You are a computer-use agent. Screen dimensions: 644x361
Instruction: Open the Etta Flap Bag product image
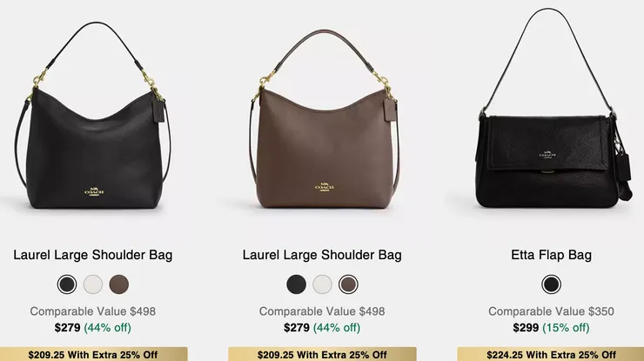[x=554, y=109]
